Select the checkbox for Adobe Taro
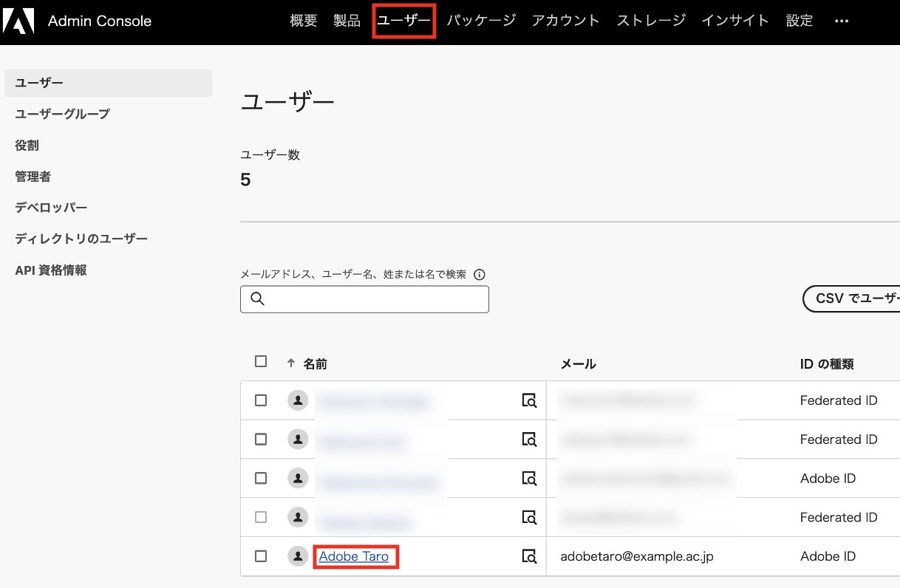 [x=261, y=556]
